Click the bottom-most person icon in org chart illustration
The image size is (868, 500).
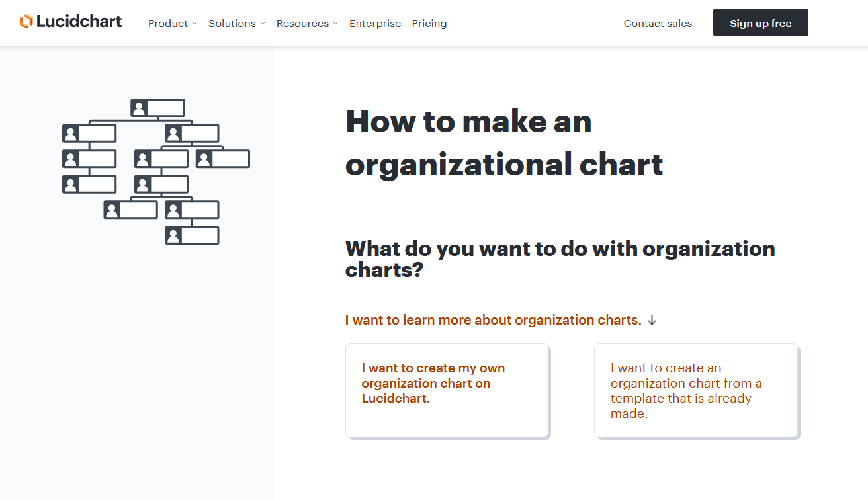pyautogui.click(x=173, y=235)
